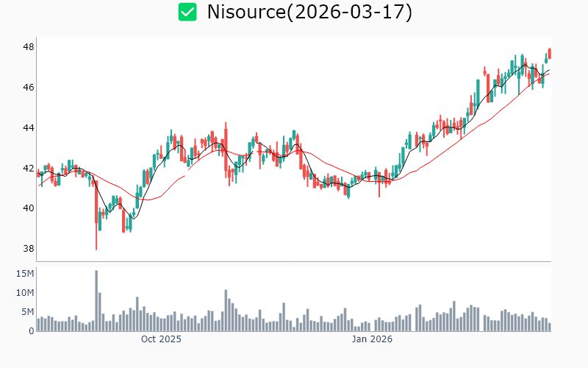The image size is (588, 368).
Task: Click the Nisource(2026-03-17) chart title
Action: pos(309,12)
